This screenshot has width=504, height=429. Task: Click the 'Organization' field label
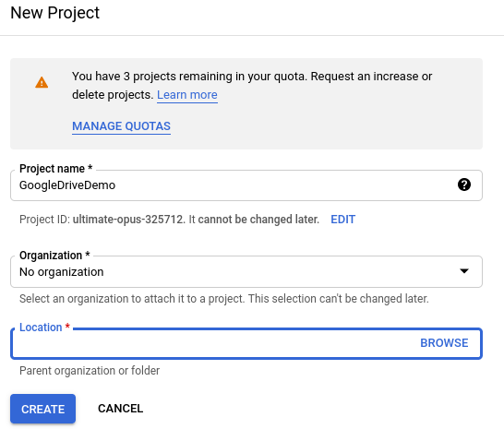54,256
